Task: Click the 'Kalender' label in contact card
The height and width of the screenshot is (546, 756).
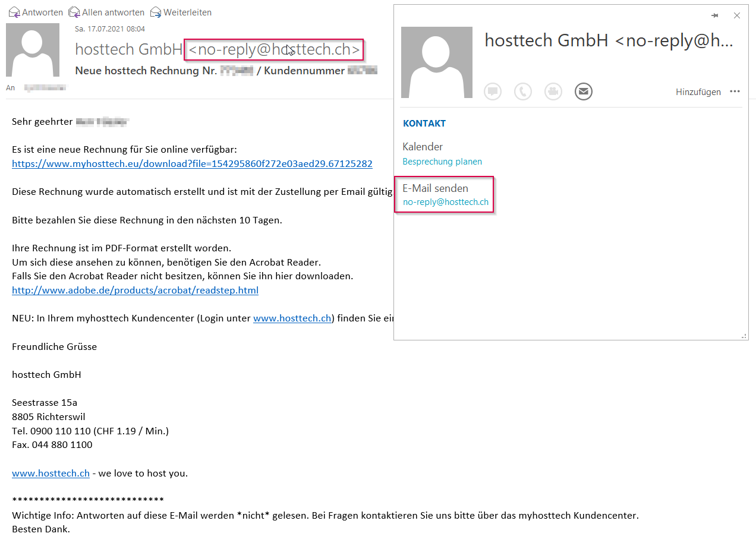Action: tap(423, 147)
